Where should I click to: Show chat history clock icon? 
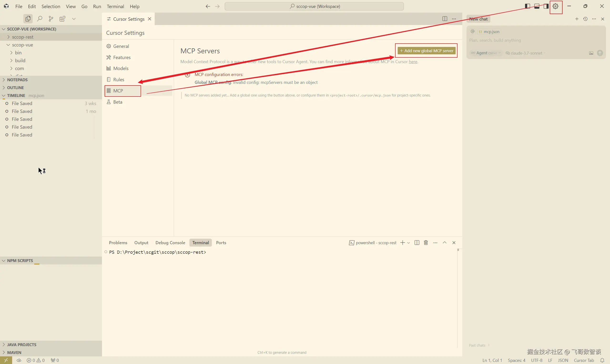[x=585, y=19]
